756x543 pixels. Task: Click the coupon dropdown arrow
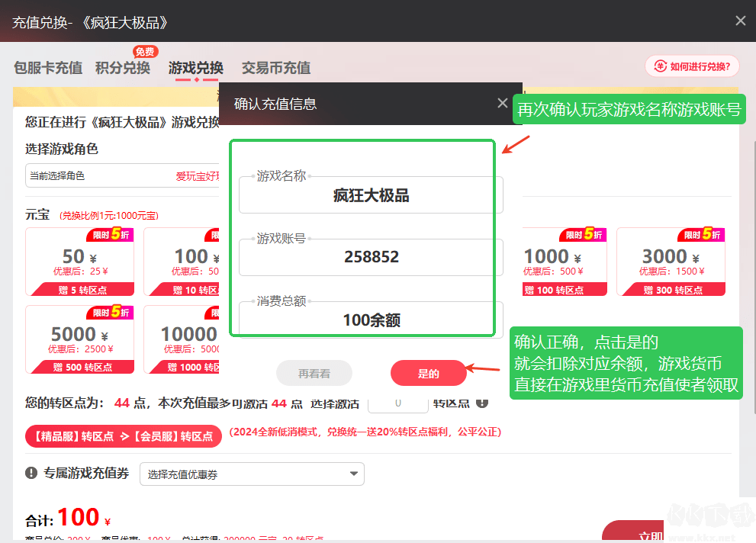(x=353, y=474)
